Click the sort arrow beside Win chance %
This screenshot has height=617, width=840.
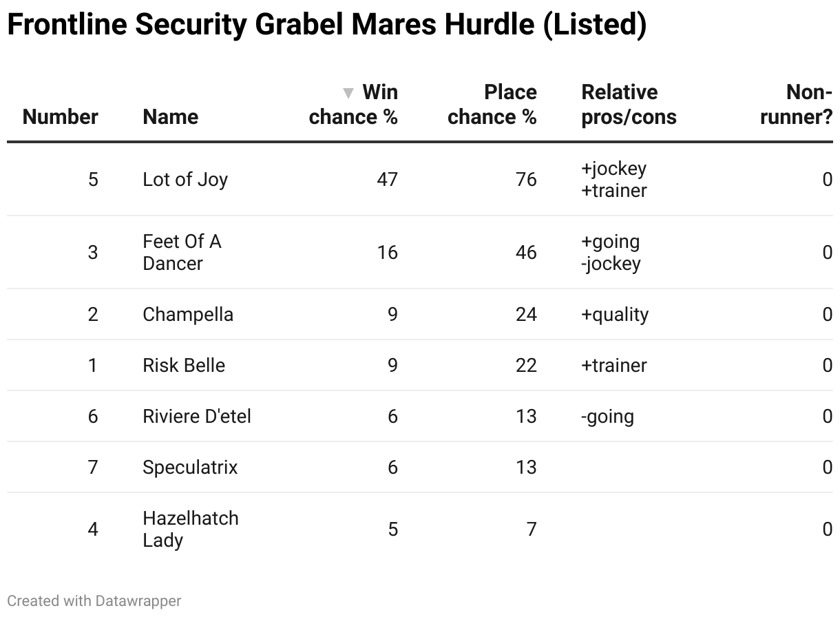[348, 93]
